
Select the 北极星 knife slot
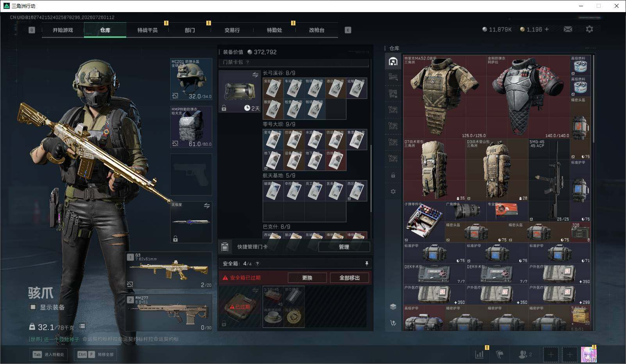click(x=191, y=222)
